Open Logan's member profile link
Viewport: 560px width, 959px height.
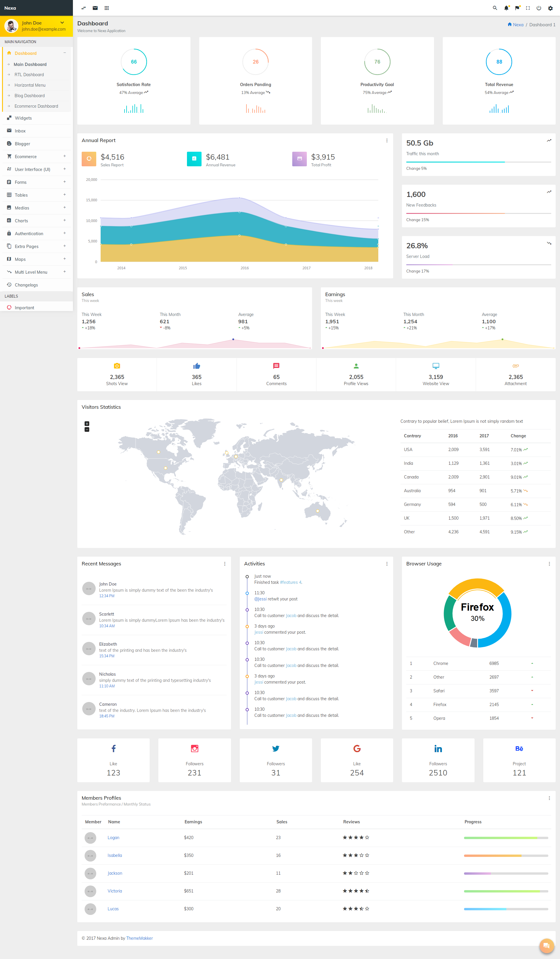tap(113, 837)
